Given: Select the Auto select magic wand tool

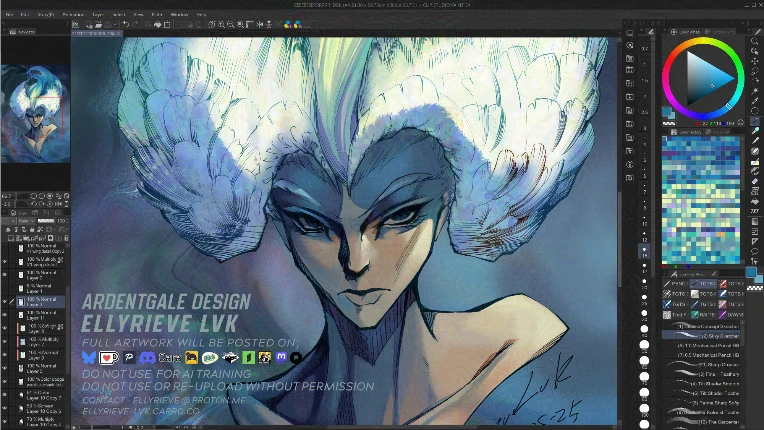Looking at the screenshot, I should 755,91.
